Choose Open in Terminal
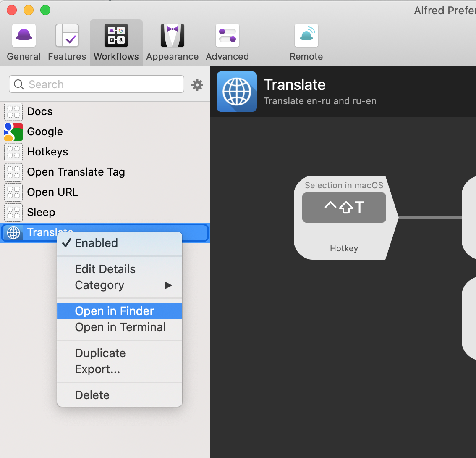 tap(120, 327)
